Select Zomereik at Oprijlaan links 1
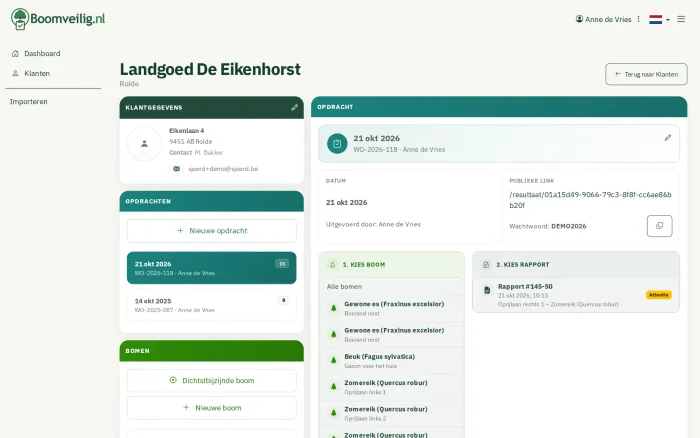Viewport: 700px width, 438px height. click(392, 387)
